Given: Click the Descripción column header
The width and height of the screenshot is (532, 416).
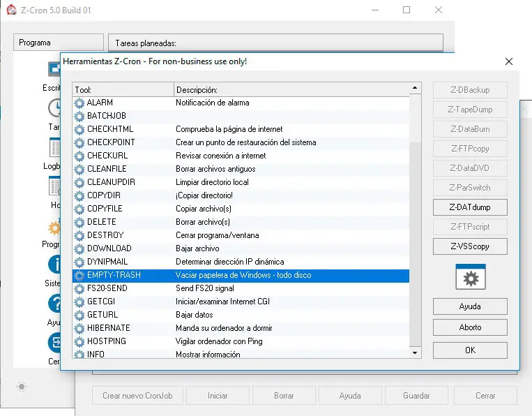Looking at the screenshot, I should [291, 90].
